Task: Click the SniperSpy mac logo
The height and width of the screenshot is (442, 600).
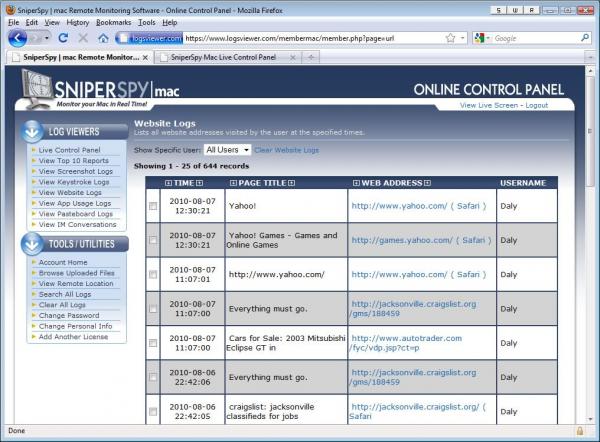Action: tap(100, 90)
